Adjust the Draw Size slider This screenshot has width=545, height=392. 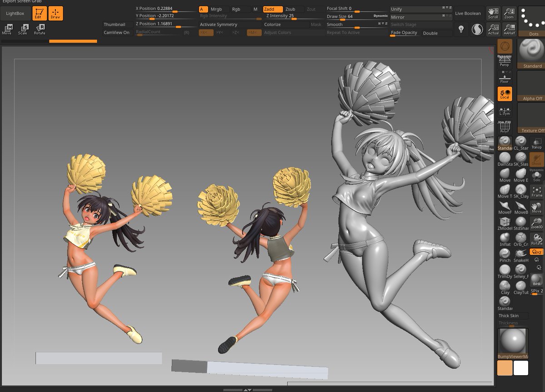tap(357, 17)
